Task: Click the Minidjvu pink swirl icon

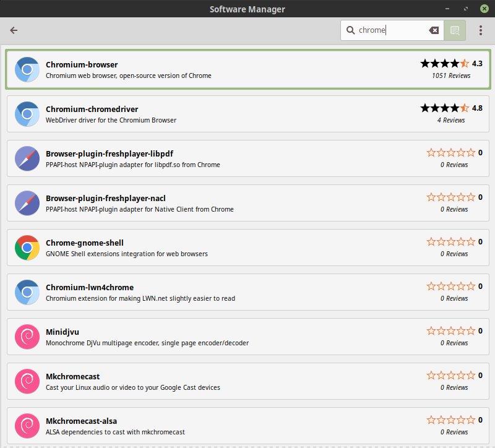Action: 27,337
